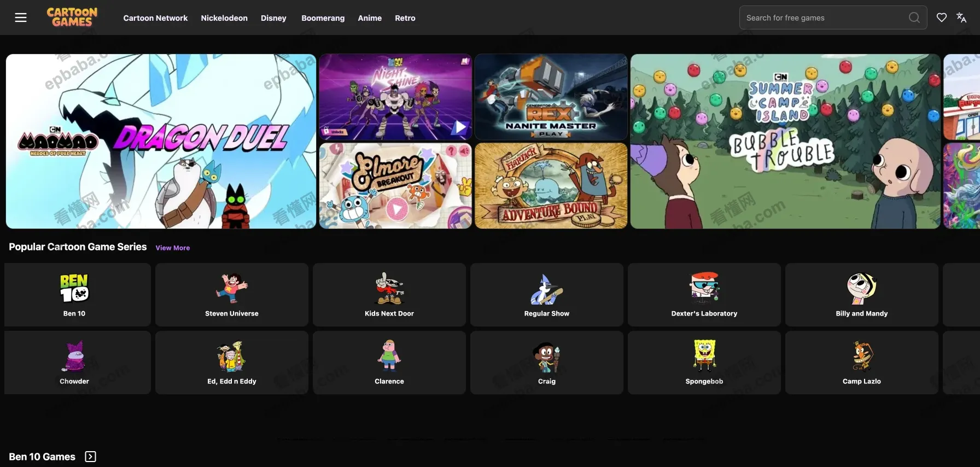
Task: Open the Dexter's Laboratory series
Action: point(704,295)
